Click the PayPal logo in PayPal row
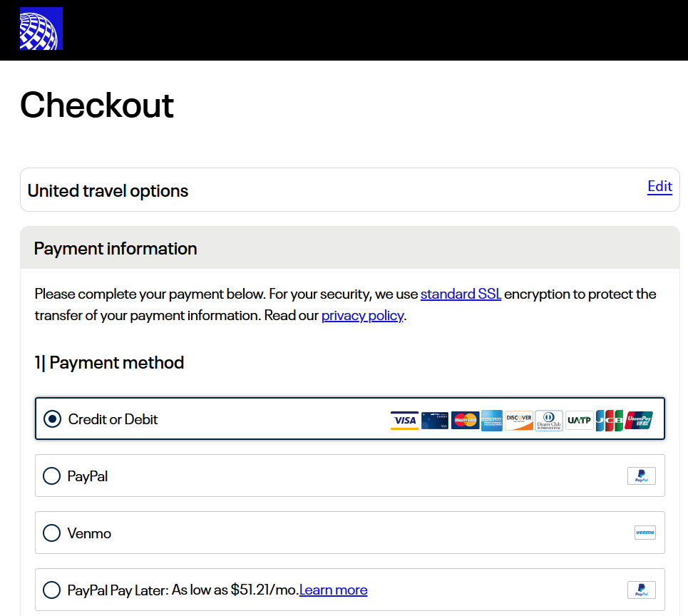The height and width of the screenshot is (616, 688). pos(642,476)
